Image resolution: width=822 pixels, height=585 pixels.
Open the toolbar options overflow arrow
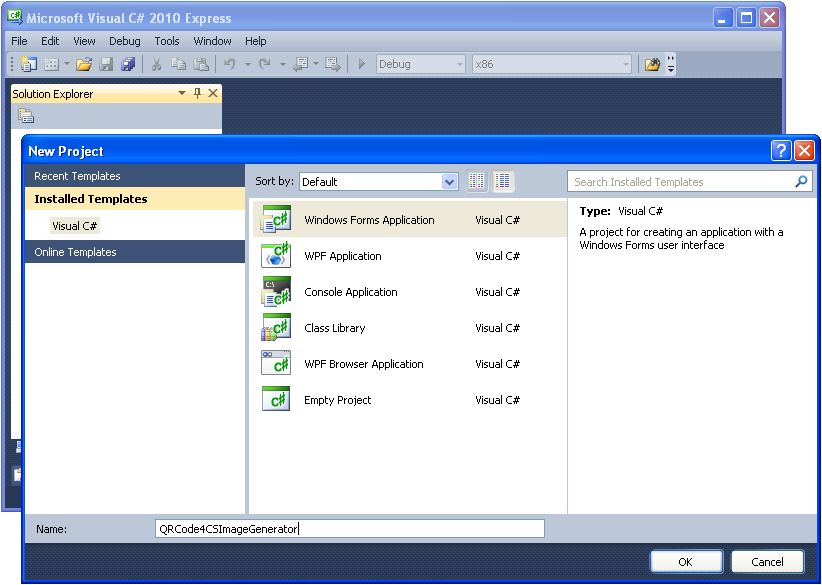(670, 64)
